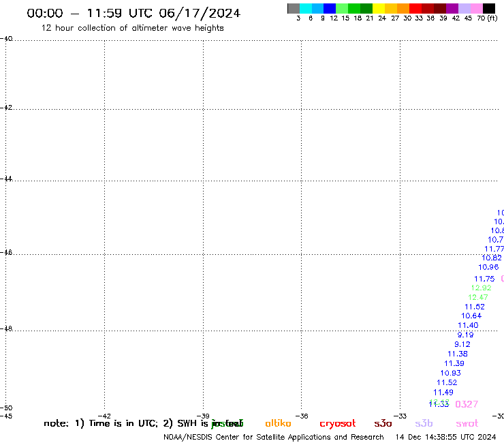The image size is (504, 443).
Task: Click the wave height value '11.38'
Action: tap(458, 354)
